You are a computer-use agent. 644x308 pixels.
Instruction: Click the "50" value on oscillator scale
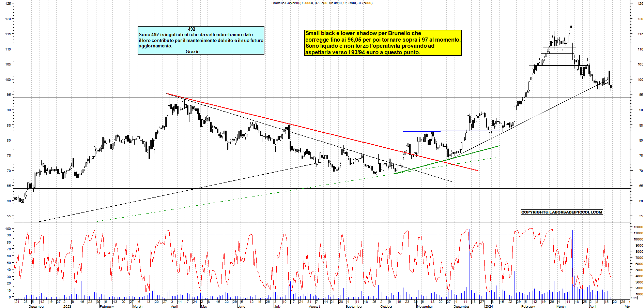pyautogui.click(x=9, y=263)
